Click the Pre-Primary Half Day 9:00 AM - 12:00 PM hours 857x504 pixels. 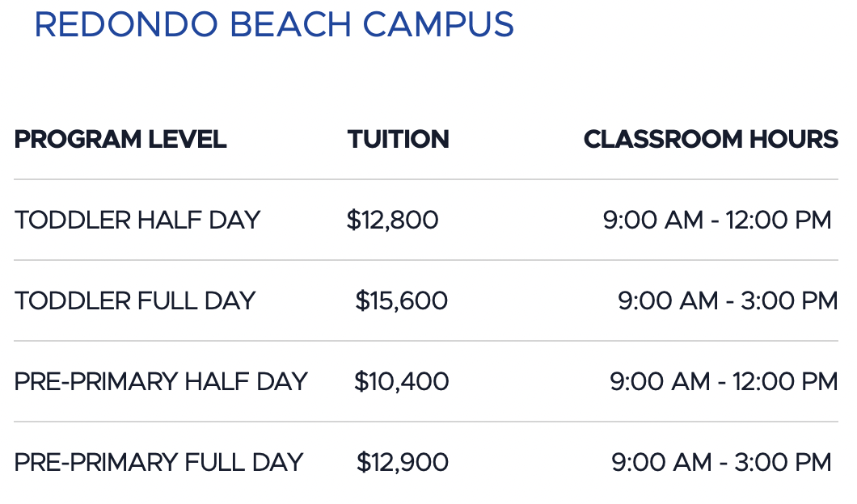[724, 382]
